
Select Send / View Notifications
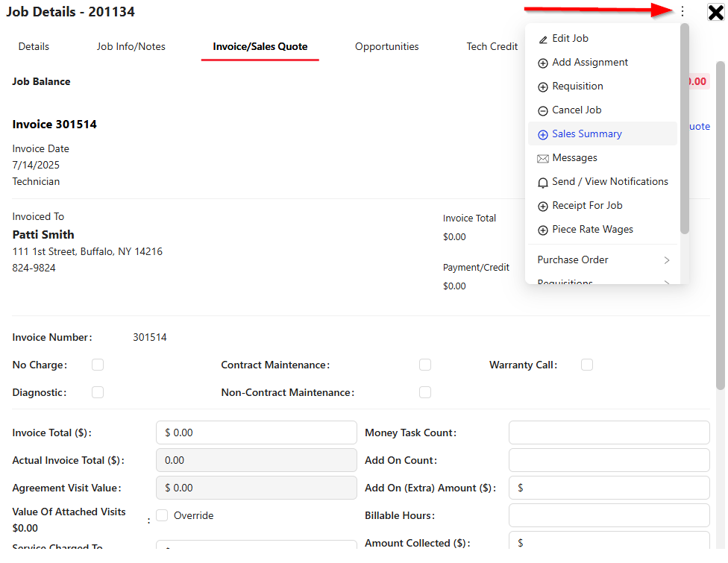coord(603,181)
